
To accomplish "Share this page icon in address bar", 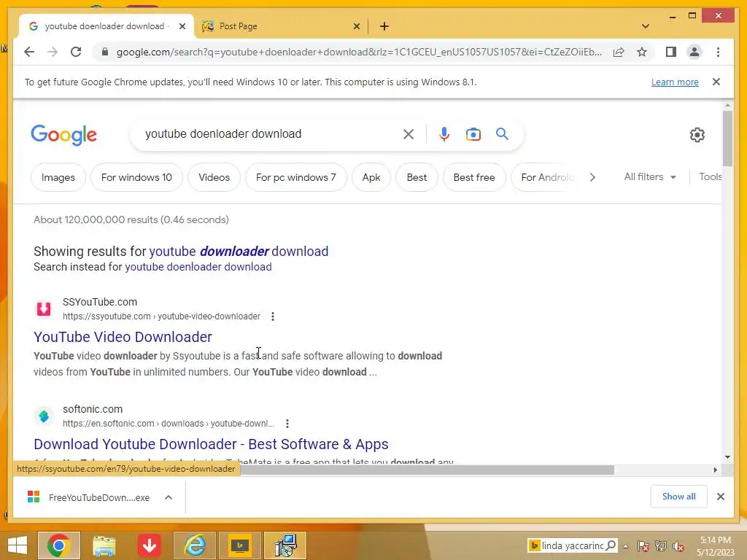I will [x=619, y=52].
